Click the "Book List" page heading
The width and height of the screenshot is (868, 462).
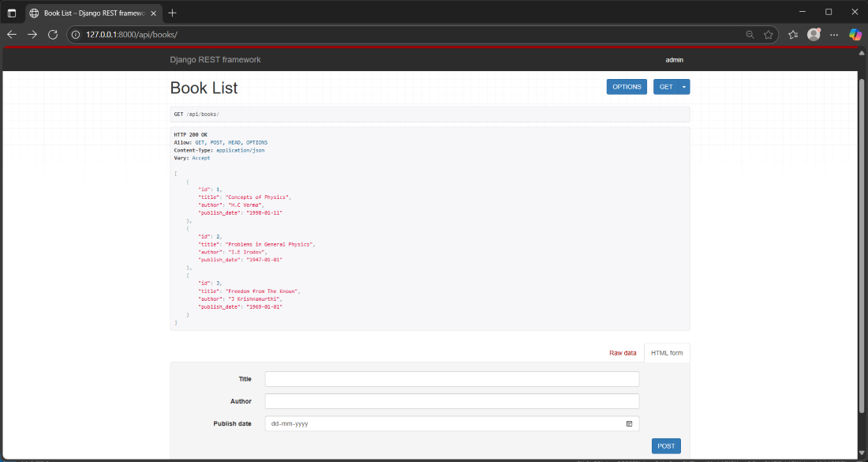[204, 88]
